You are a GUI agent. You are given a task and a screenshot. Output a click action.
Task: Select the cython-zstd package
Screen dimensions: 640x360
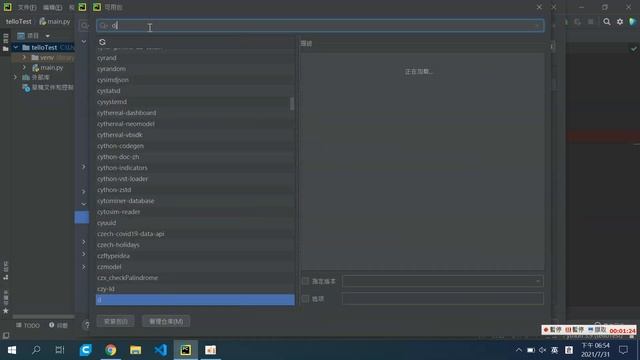click(x=195, y=190)
